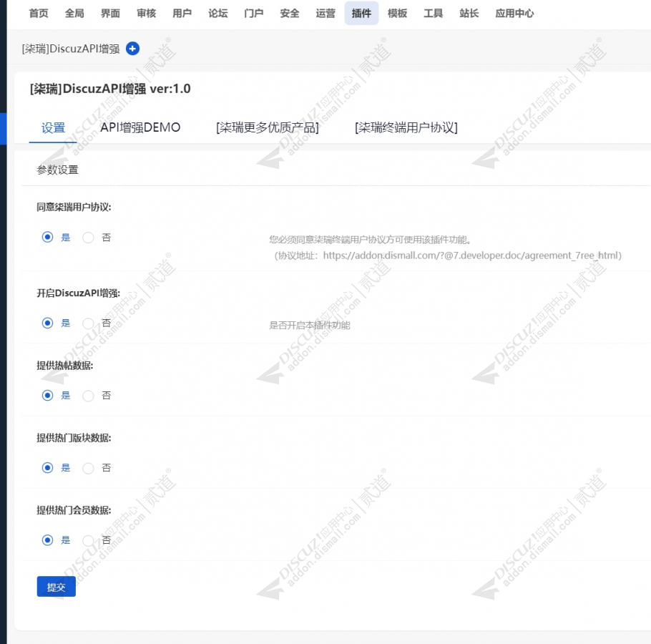Open the 全局 menu
The image size is (651, 644).
[x=74, y=14]
